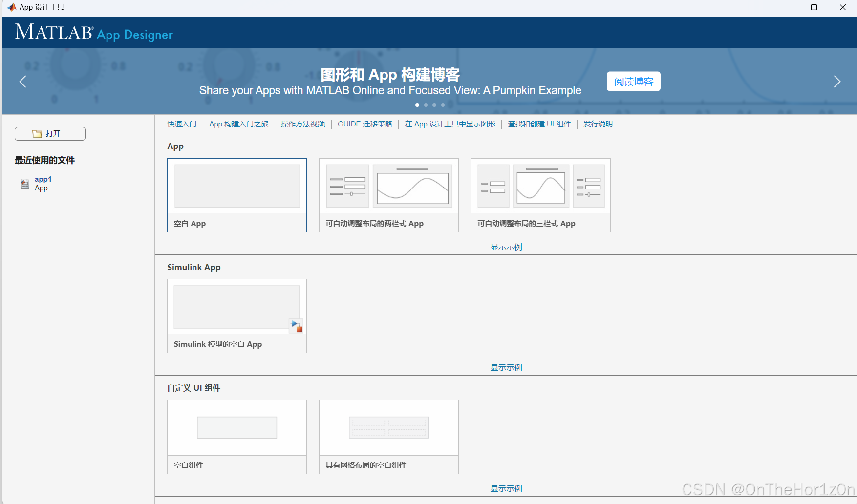This screenshot has width=857, height=504.
Task: Click the 打开... button
Action: click(50, 134)
